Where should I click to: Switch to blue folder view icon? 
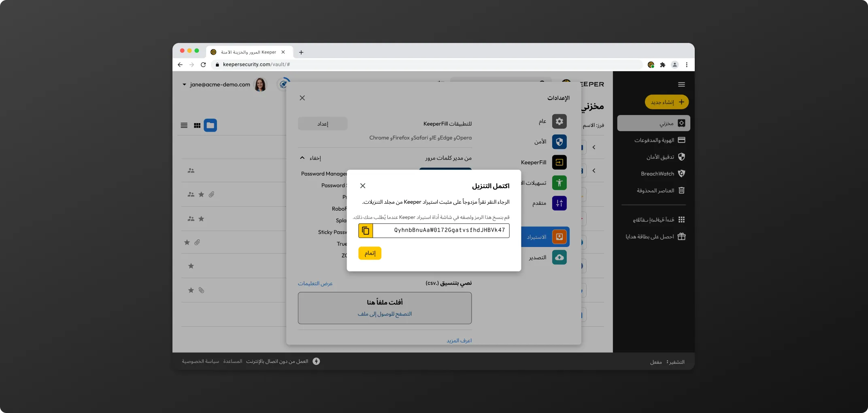coord(210,126)
